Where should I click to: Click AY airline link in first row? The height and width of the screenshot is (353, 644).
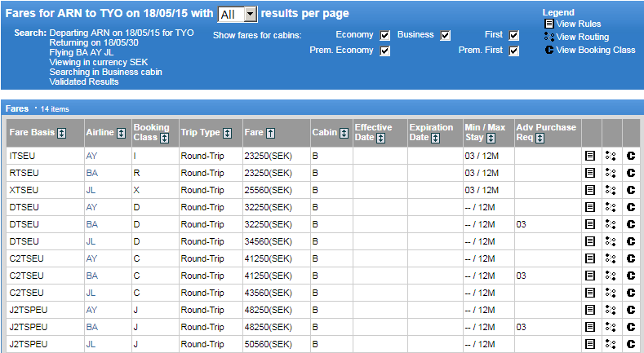click(91, 156)
